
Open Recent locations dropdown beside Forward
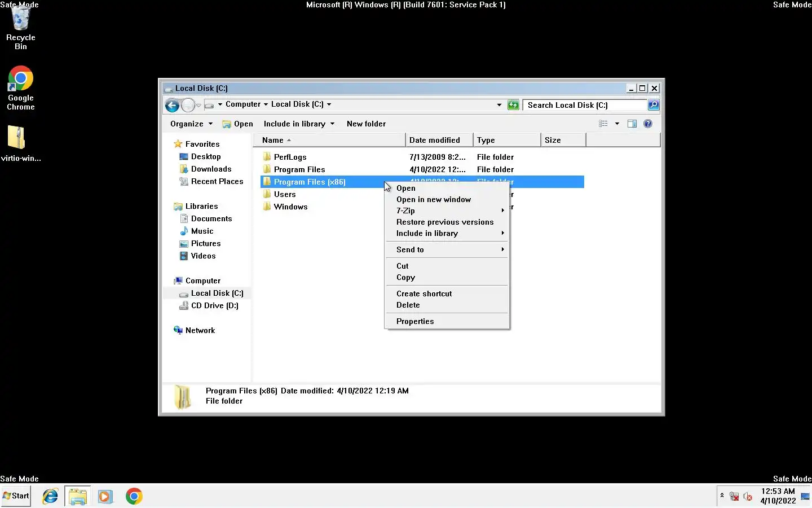coord(198,105)
